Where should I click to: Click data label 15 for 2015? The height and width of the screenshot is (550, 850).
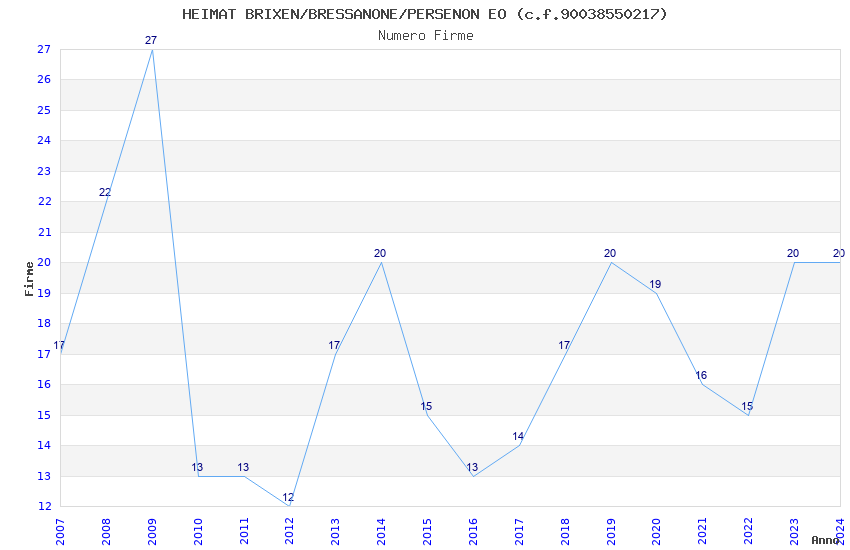pyautogui.click(x=426, y=406)
